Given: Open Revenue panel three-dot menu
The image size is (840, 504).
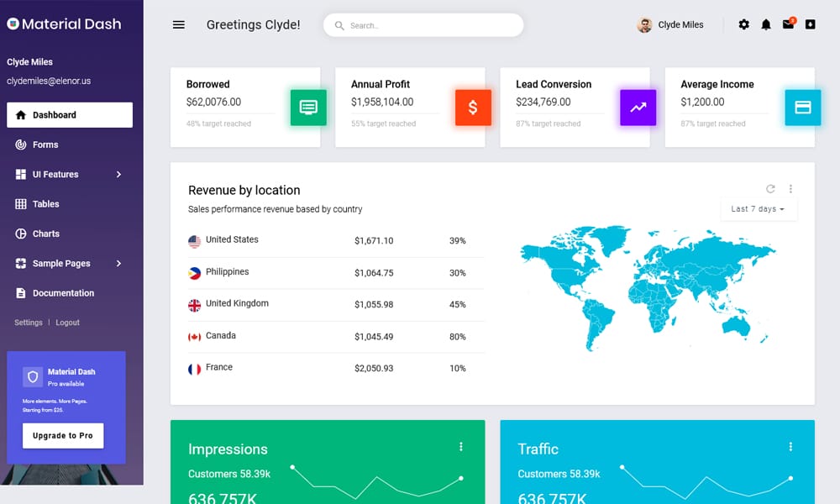Looking at the screenshot, I should [x=790, y=188].
